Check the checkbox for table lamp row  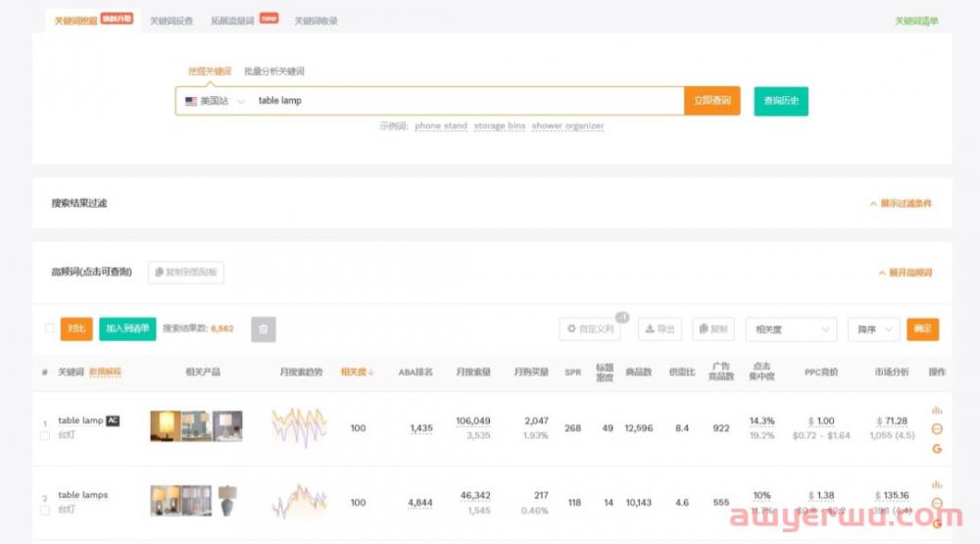coord(45,435)
